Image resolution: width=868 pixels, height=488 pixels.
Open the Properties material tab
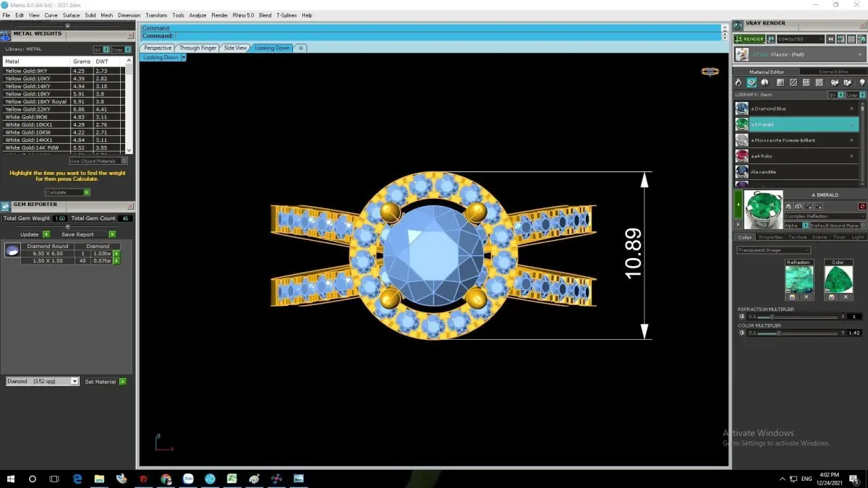[x=771, y=237]
